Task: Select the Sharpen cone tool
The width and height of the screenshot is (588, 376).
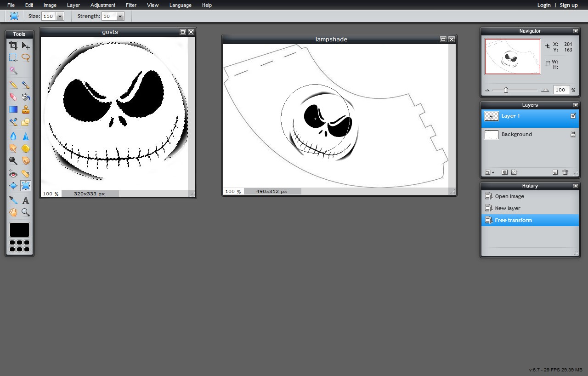Action: coord(26,136)
